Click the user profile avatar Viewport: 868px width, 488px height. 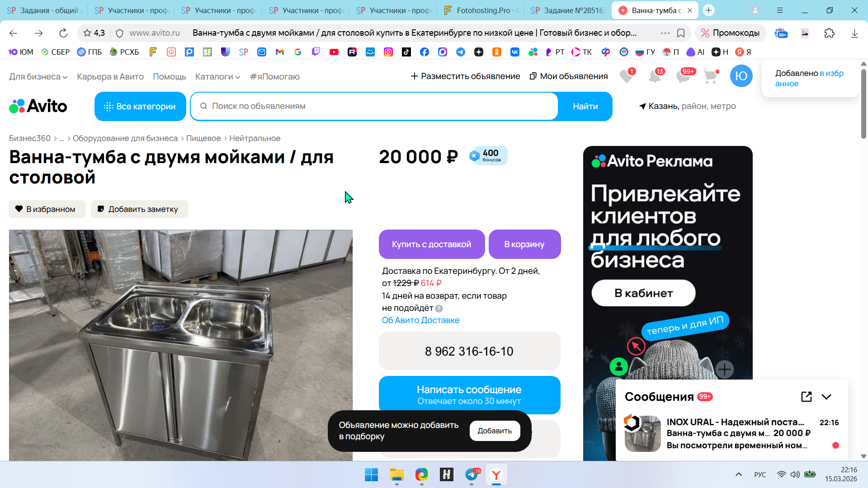pyautogui.click(x=741, y=76)
